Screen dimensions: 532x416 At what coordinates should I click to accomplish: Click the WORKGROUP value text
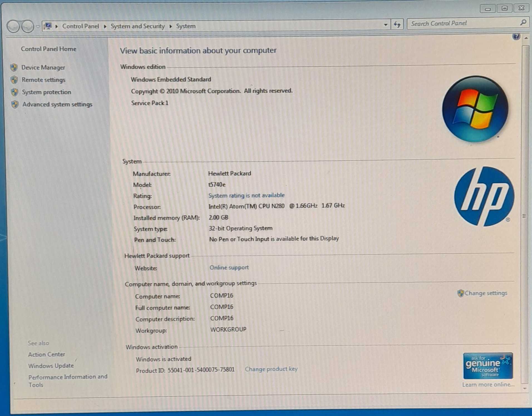(228, 330)
